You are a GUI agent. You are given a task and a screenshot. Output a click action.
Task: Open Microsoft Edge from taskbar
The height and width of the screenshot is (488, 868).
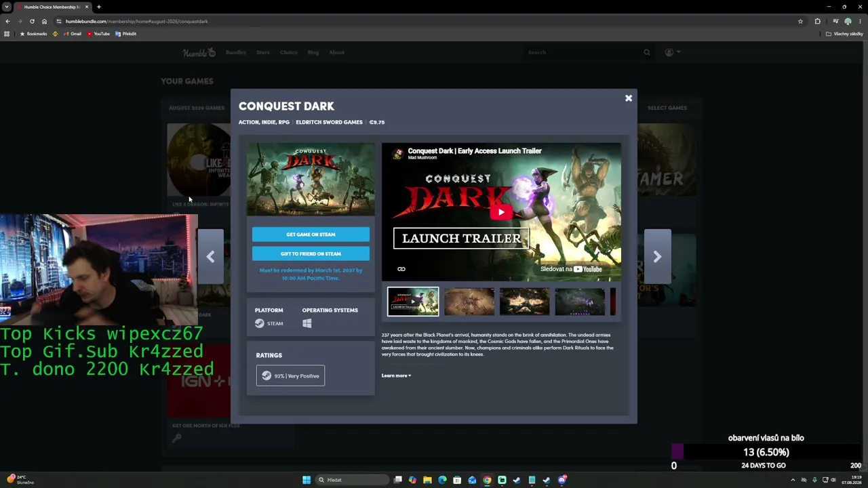(442, 480)
